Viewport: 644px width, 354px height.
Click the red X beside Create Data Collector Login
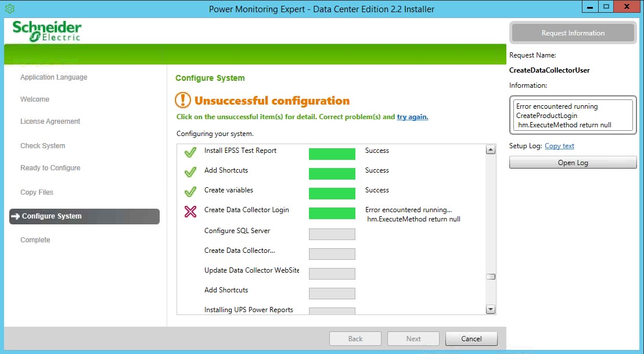(190, 212)
